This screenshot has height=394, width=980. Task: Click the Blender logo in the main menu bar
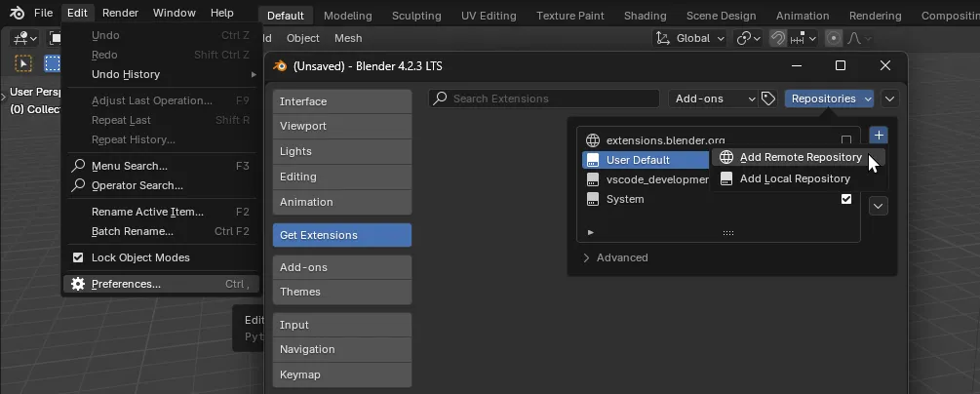[17, 13]
